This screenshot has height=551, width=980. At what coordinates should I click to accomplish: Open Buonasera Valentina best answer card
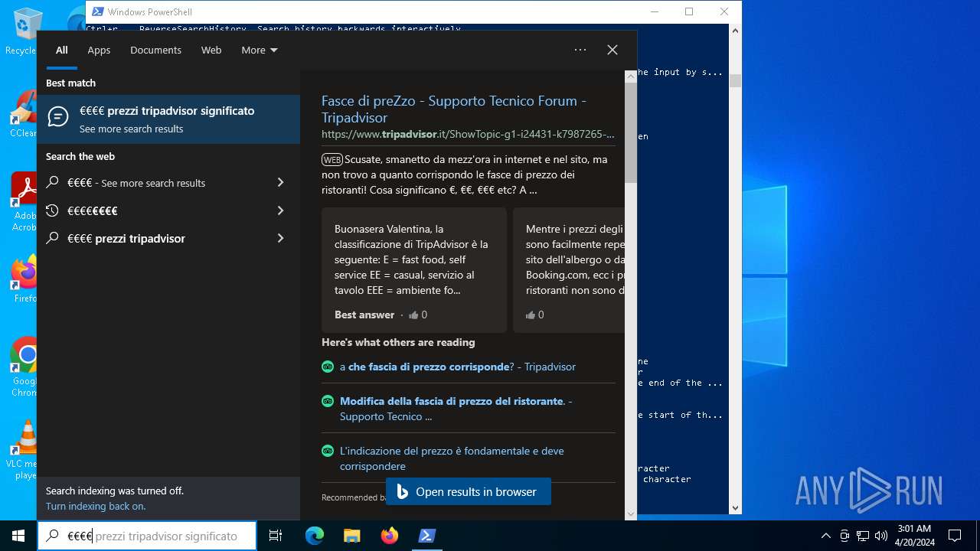pyautogui.click(x=414, y=269)
